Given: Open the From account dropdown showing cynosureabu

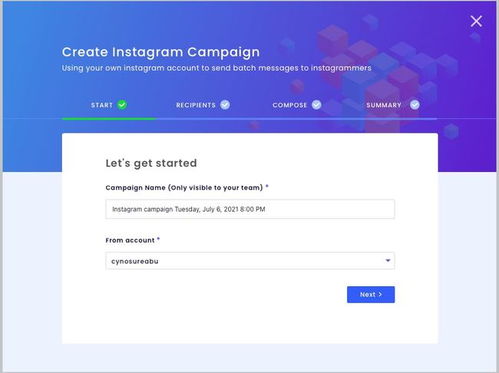Looking at the screenshot, I should pos(250,261).
